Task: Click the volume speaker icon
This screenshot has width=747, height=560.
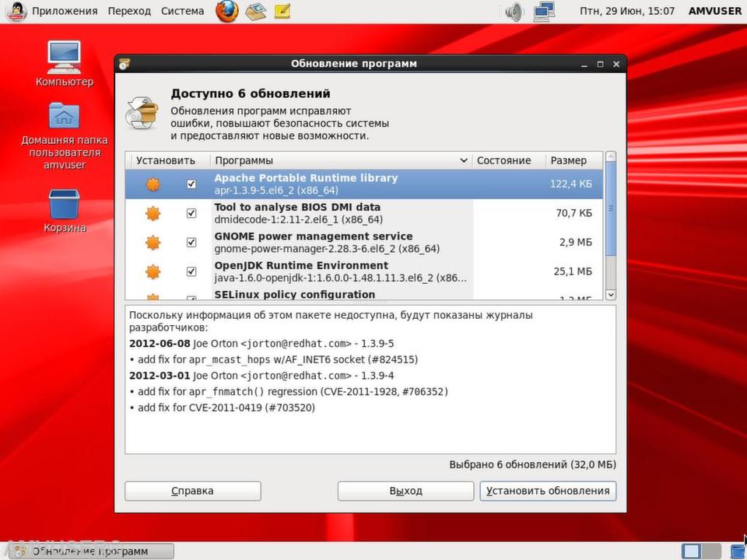Action: [514, 12]
